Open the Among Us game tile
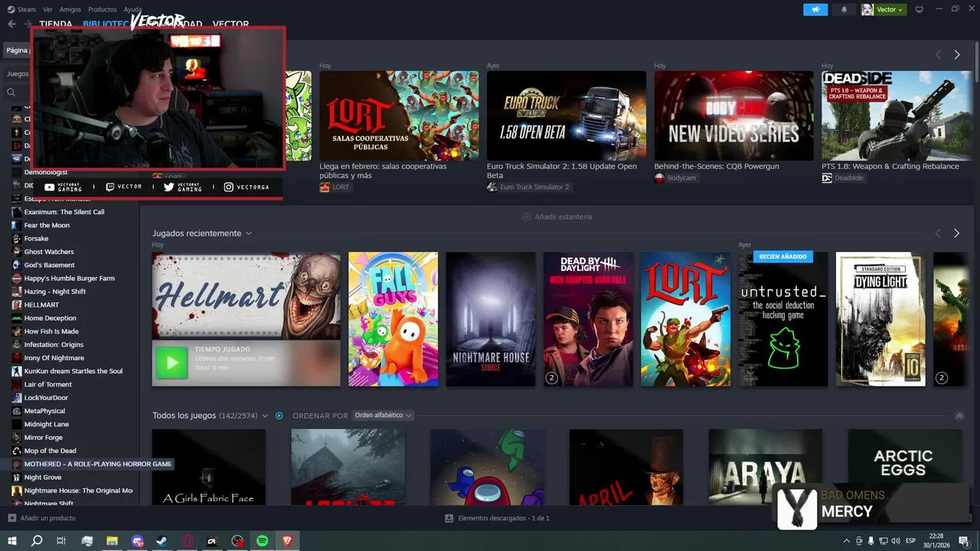The image size is (980, 551). tap(488, 467)
